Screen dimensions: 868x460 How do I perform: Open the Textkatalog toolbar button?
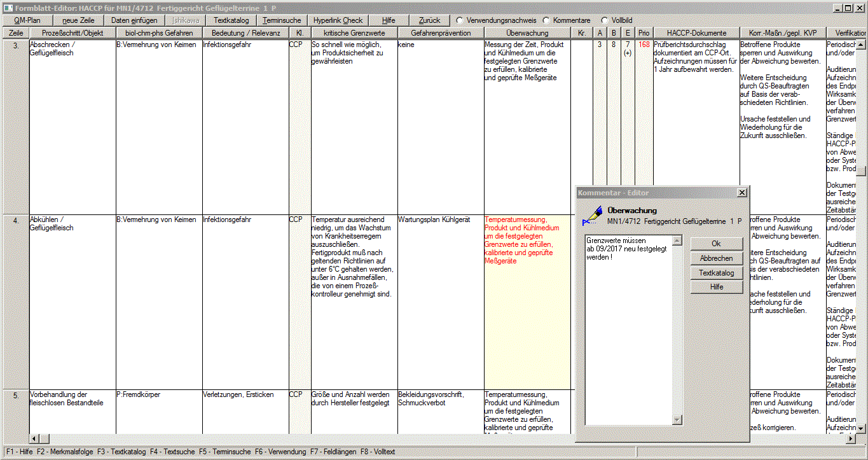click(x=231, y=20)
